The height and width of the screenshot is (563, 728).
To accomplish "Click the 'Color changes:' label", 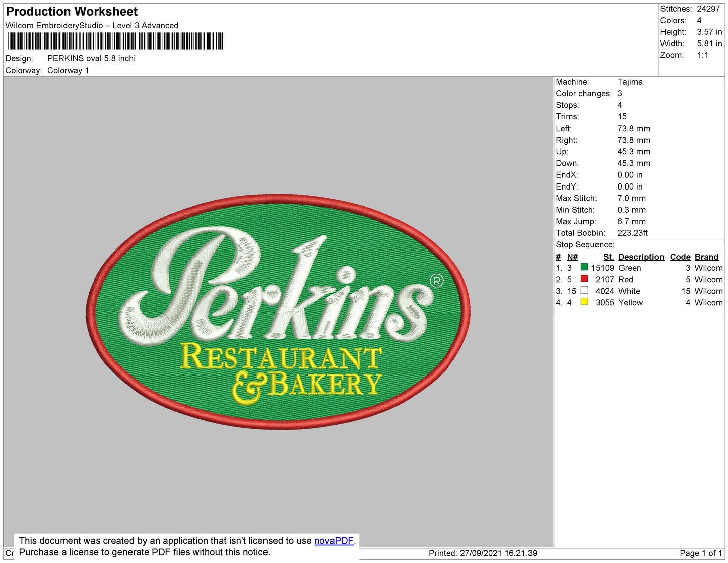I will pyautogui.click(x=583, y=94).
